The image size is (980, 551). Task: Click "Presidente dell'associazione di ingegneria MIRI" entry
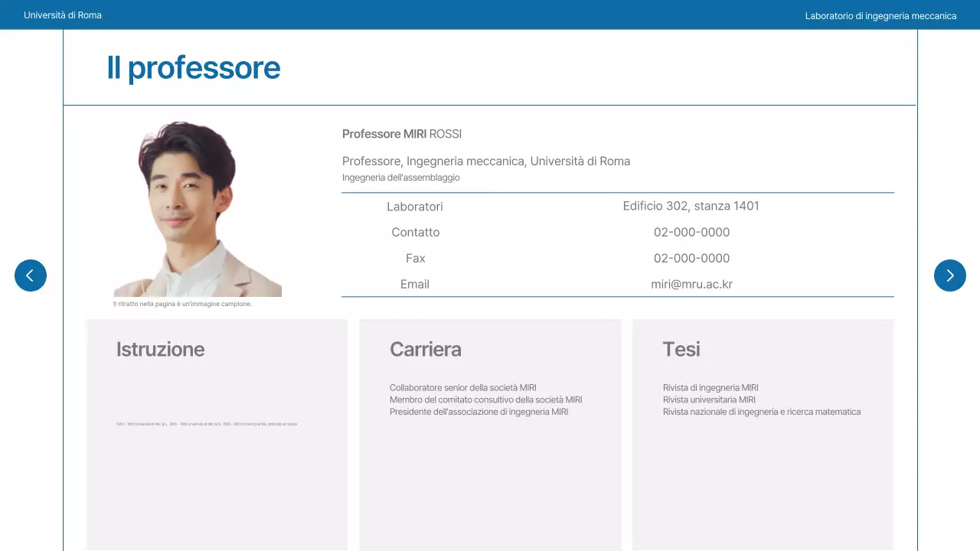[x=479, y=412]
